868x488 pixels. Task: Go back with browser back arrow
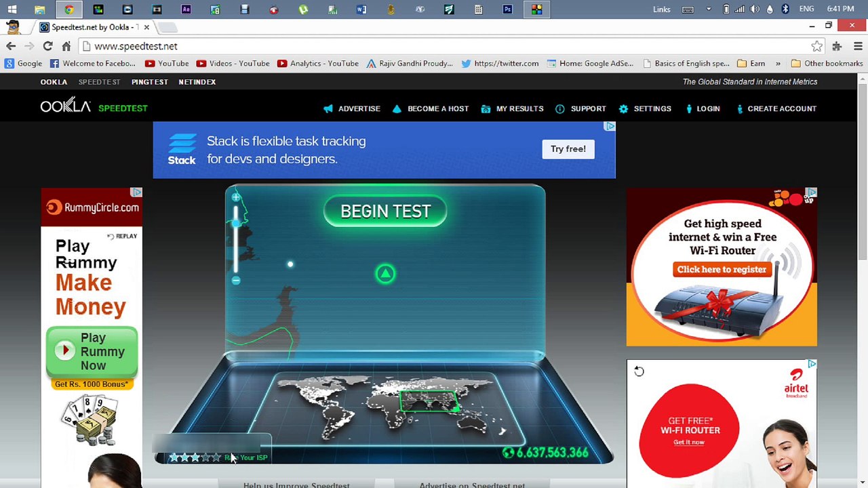point(11,46)
